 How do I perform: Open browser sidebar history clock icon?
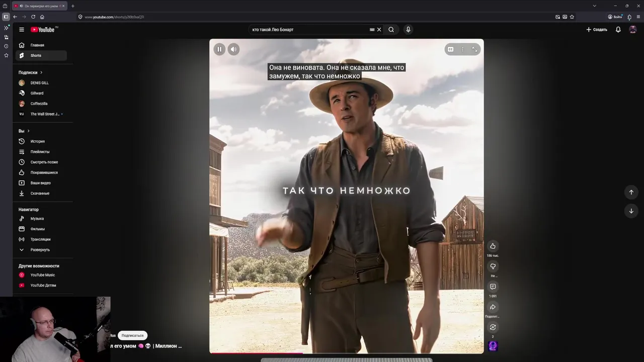pos(6,46)
